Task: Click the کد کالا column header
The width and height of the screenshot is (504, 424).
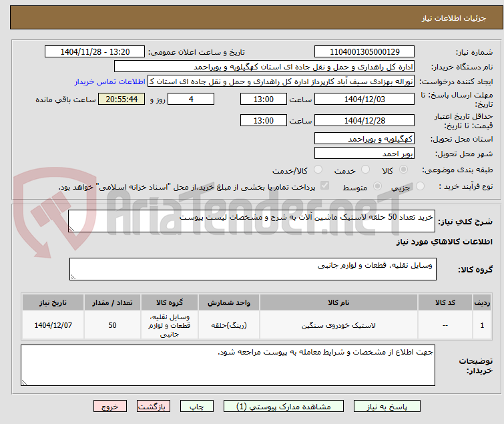Action: [x=445, y=302]
